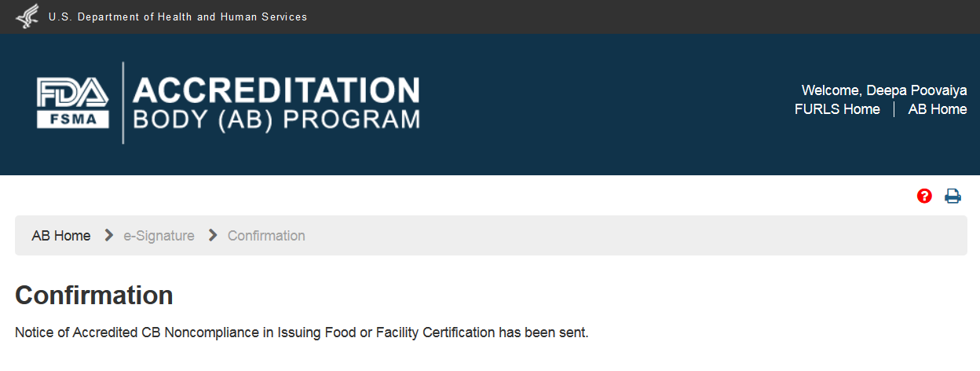Click the HHS eagle logo icon
The height and width of the screenshot is (371, 980).
(x=27, y=17)
